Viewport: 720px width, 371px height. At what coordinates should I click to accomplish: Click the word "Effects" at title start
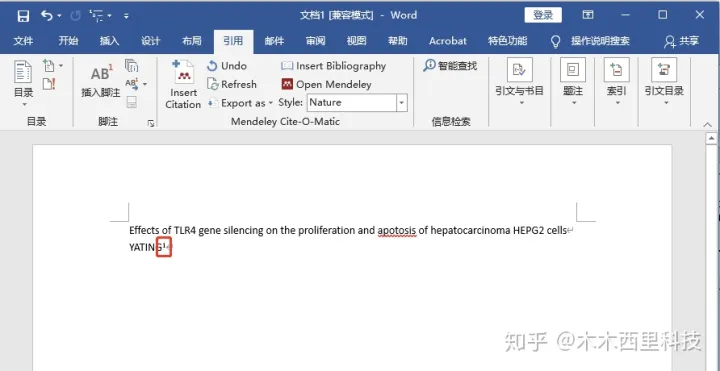[x=144, y=230]
